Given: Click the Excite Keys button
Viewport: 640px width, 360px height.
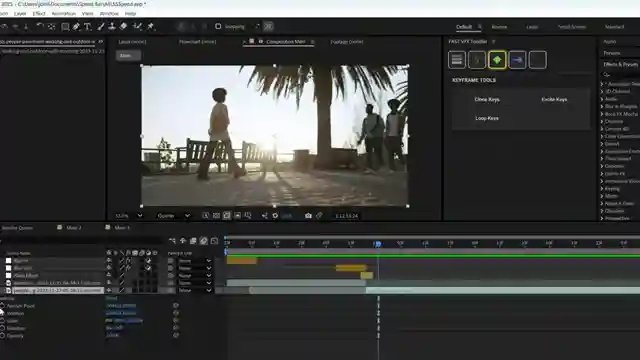Looking at the screenshot, I should (554, 99).
